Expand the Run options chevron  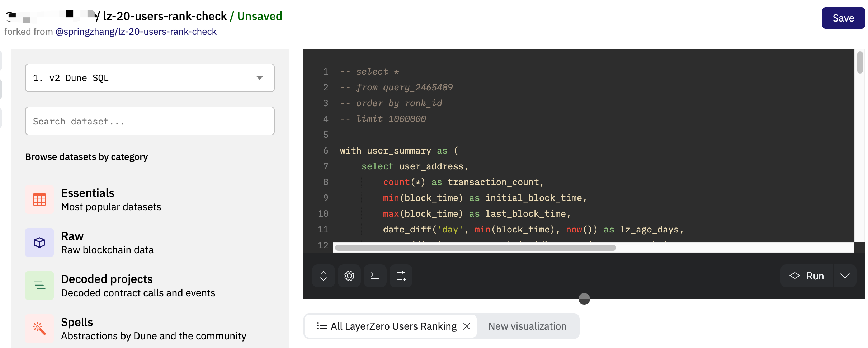(x=845, y=276)
